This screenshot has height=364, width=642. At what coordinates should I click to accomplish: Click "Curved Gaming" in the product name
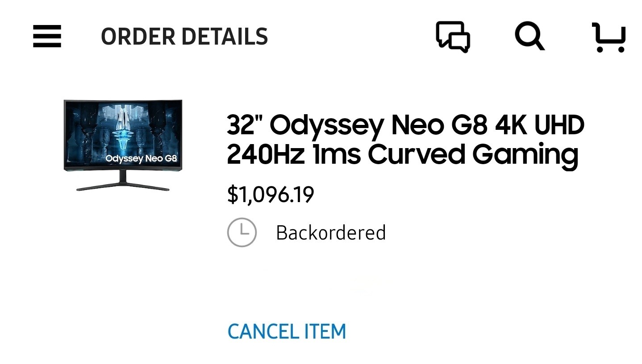pyautogui.click(x=473, y=154)
